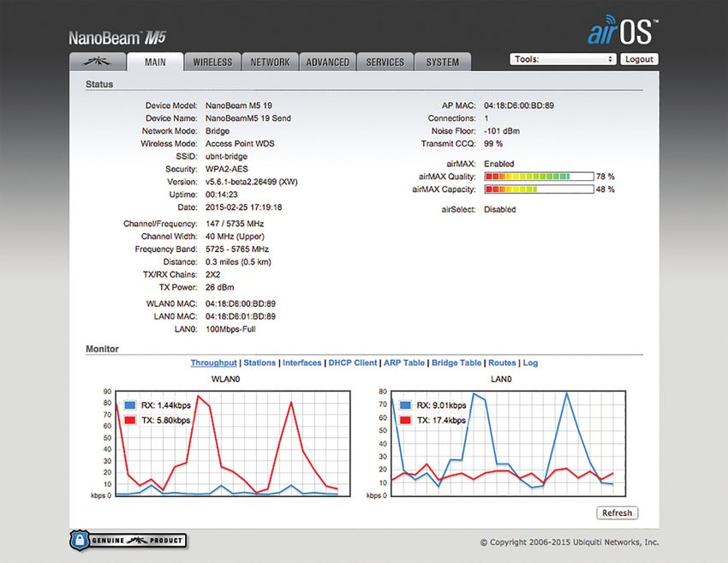Screen dimensions: 728x563
Task: Select the SERVICES tab
Action: [385, 62]
